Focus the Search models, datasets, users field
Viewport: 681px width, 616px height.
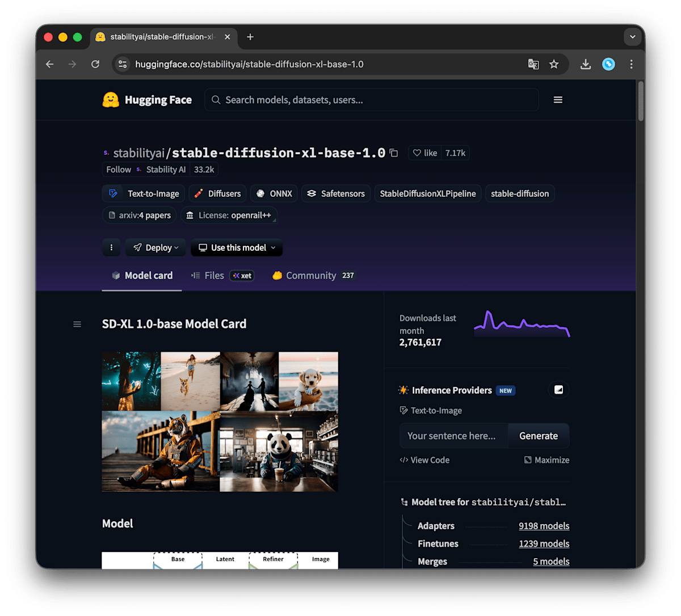(x=372, y=100)
